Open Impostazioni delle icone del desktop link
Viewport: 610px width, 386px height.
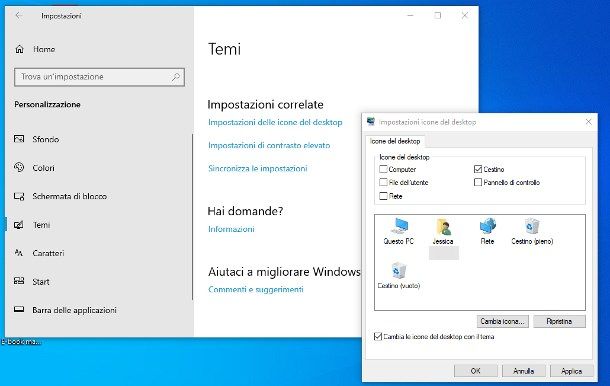click(275, 122)
